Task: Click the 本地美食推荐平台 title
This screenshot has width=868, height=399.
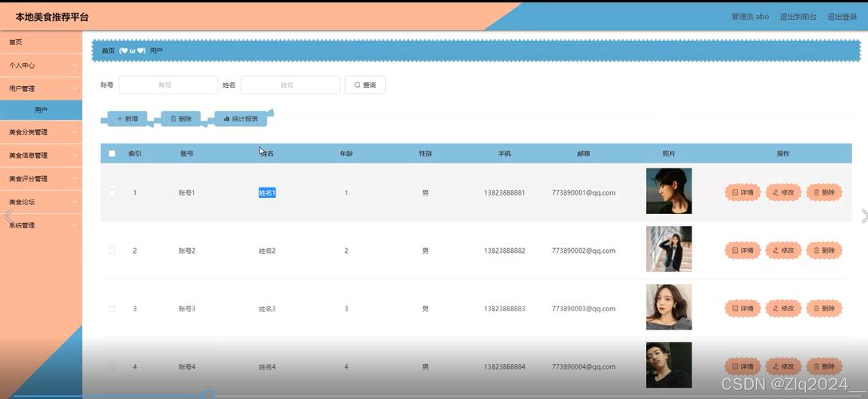Action: coord(52,17)
